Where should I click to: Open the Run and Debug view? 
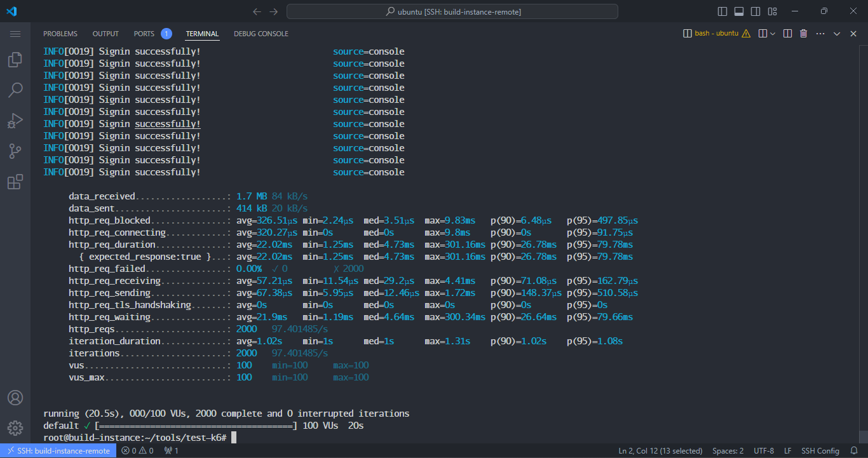(15, 120)
